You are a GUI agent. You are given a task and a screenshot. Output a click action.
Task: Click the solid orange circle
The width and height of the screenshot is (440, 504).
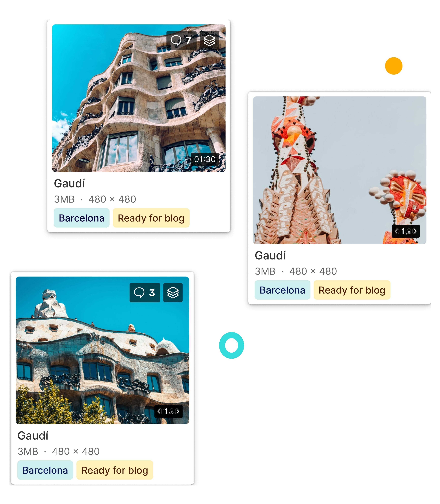pos(394,66)
